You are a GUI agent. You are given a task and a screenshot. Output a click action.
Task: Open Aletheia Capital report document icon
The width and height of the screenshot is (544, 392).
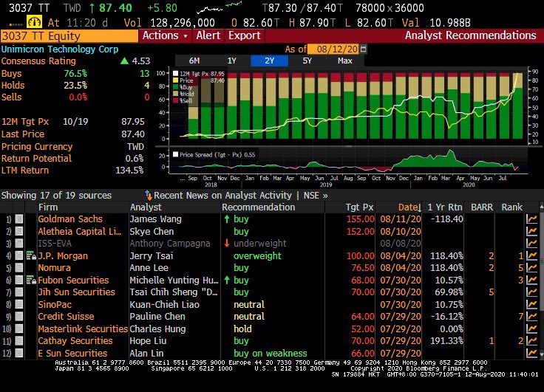click(x=19, y=232)
